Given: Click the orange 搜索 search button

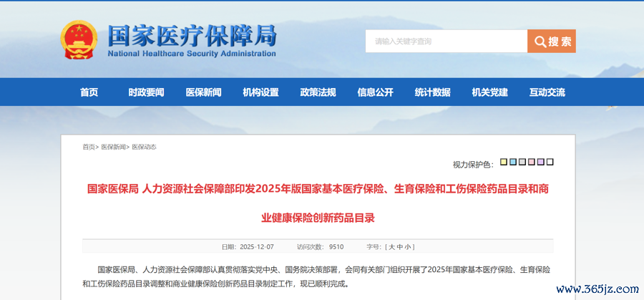Looking at the screenshot, I should pos(552,42).
